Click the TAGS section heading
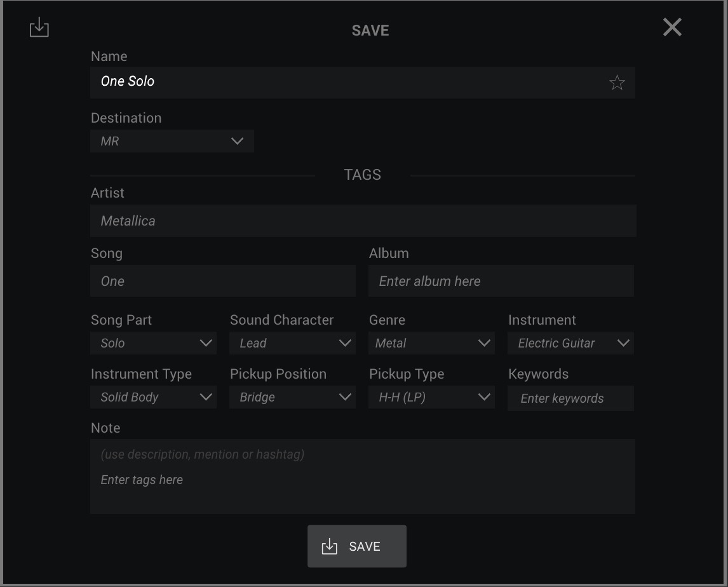This screenshot has height=587, width=728. click(363, 175)
